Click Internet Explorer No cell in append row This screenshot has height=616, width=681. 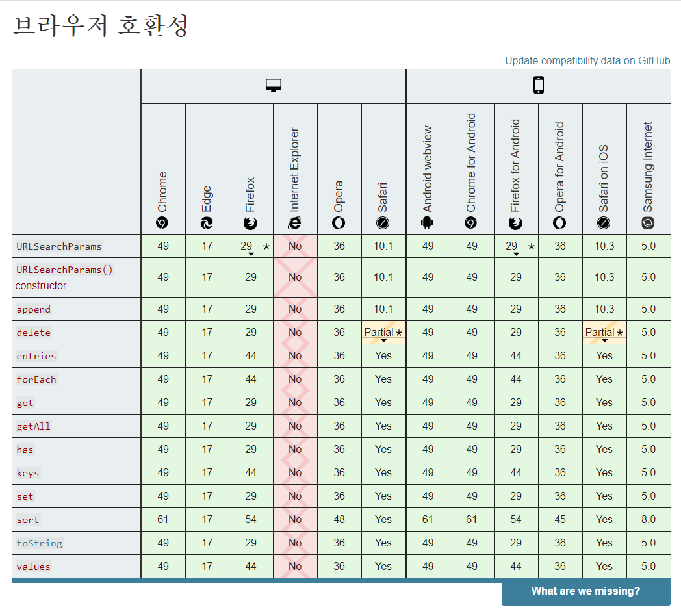(x=295, y=309)
